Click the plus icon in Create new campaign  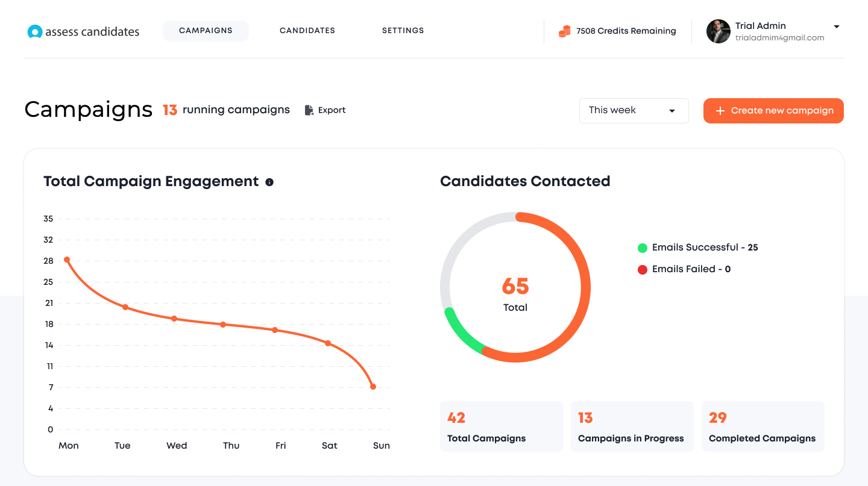click(x=720, y=111)
